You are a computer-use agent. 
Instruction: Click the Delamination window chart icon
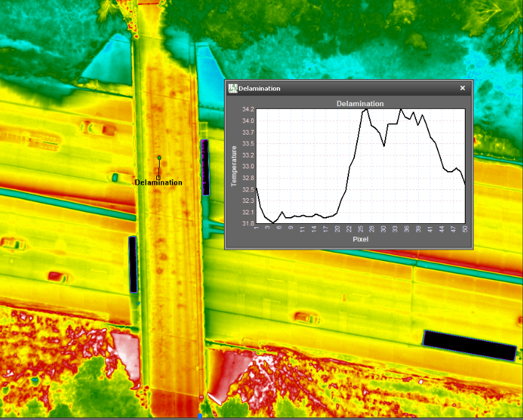coord(233,88)
